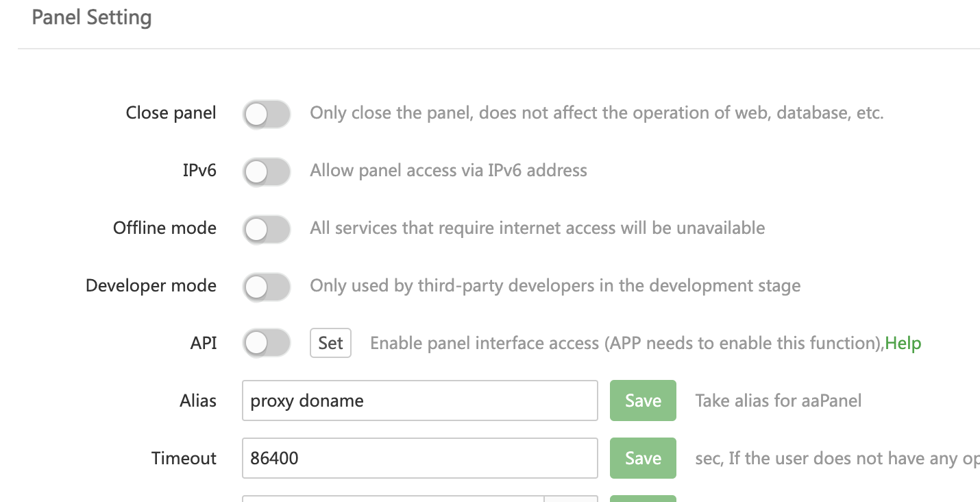980x502 pixels.
Task: Save the Timeout value
Action: pos(643,458)
